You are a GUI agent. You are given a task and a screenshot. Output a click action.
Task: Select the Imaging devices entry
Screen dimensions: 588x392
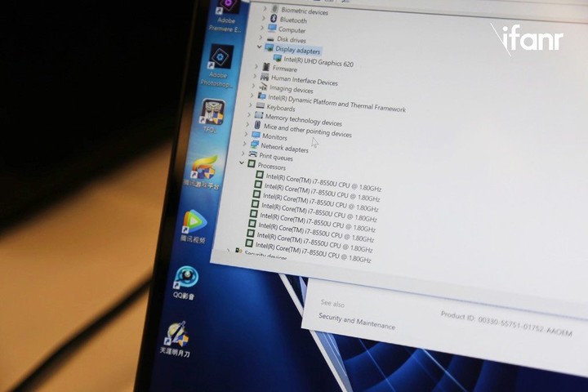(x=292, y=89)
